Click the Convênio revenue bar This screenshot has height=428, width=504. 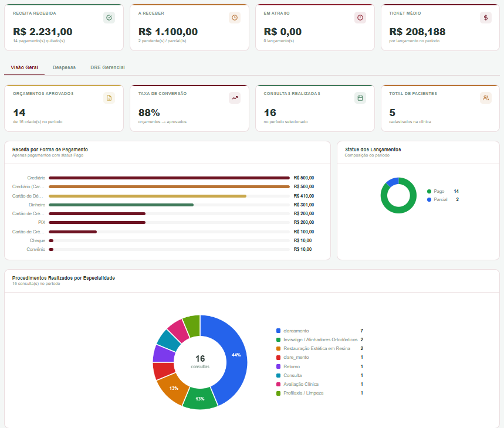point(51,250)
